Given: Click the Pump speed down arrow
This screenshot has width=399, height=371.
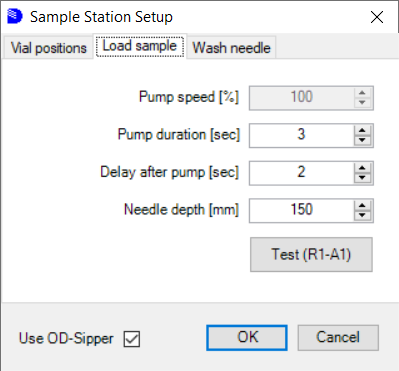Looking at the screenshot, I should [362, 103].
